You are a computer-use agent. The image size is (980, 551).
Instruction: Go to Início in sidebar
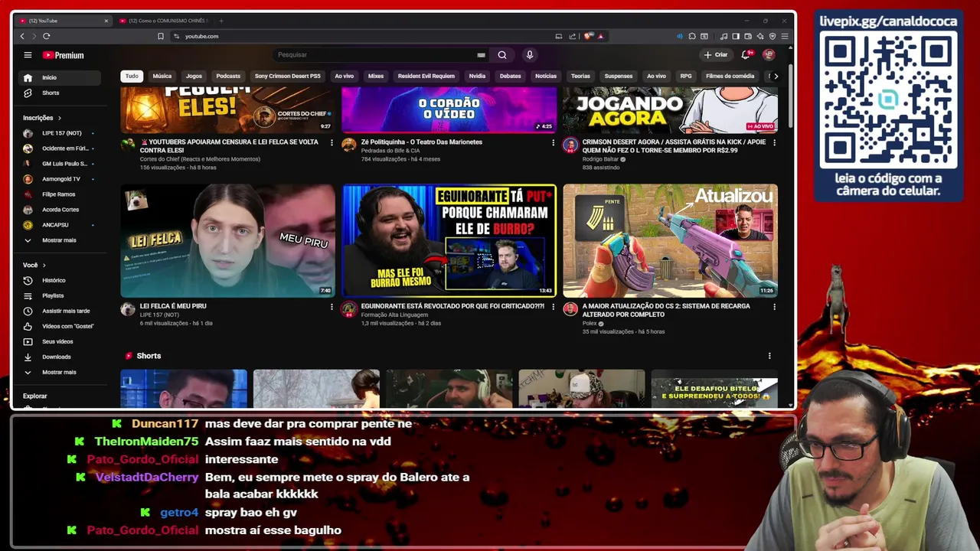pyautogui.click(x=59, y=77)
